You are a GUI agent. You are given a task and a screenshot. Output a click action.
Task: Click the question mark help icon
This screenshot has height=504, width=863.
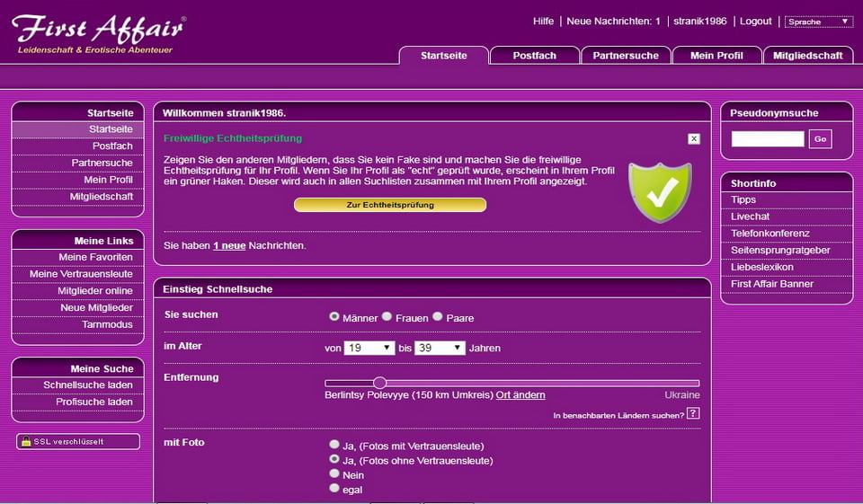[693, 414]
